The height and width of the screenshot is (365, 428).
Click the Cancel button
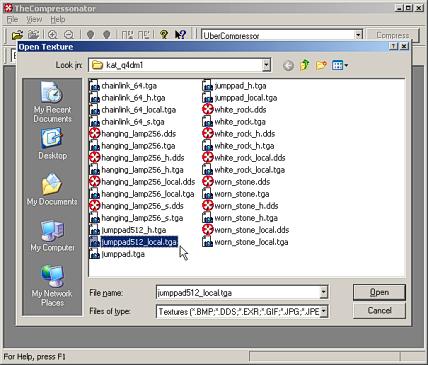point(379,311)
